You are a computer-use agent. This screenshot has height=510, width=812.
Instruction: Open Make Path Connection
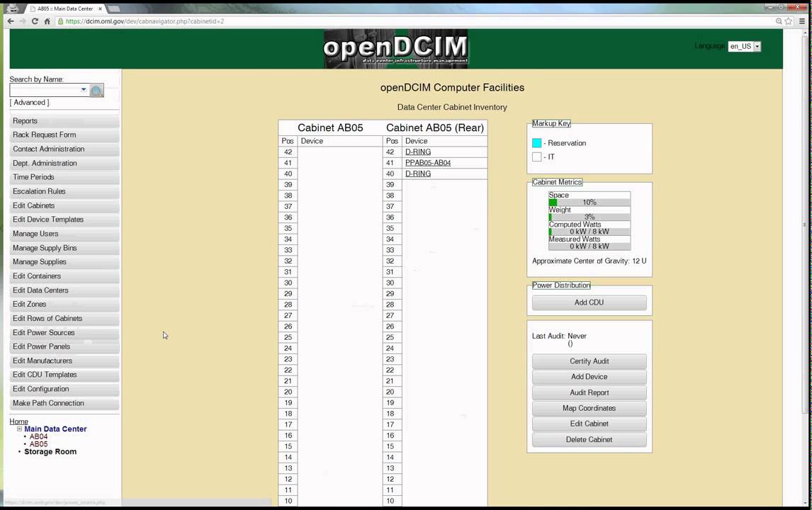64,403
